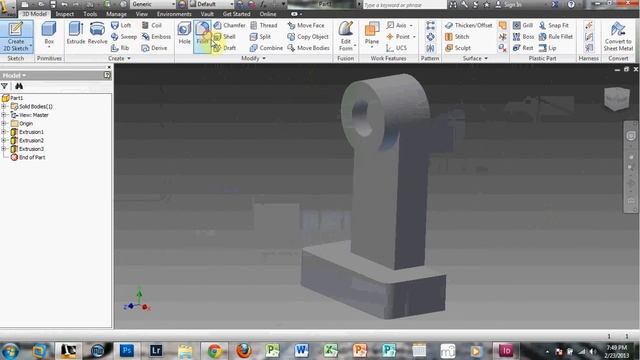Switch to the View tab
Viewport: 640px width, 360px height.
tap(142, 14)
